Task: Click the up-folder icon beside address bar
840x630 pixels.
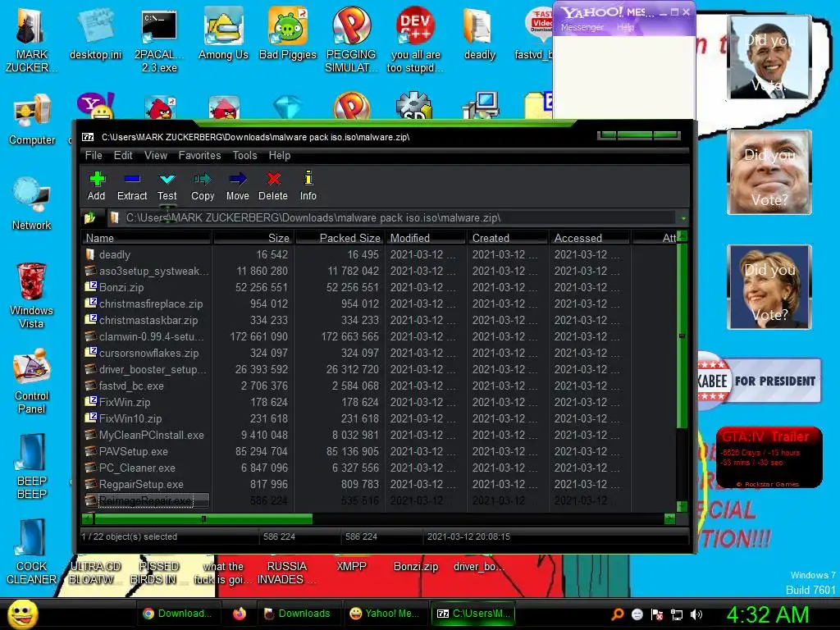Action: pyautogui.click(x=89, y=217)
